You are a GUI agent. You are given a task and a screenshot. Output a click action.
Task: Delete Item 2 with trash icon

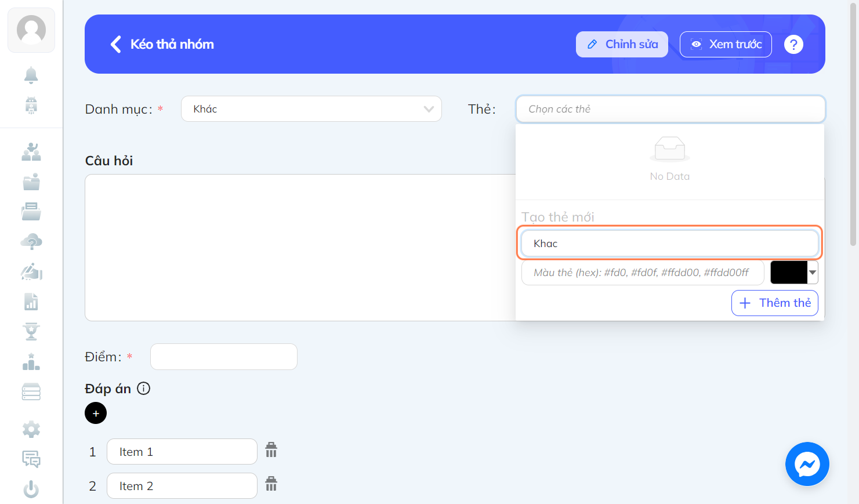pyautogui.click(x=271, y=484)
